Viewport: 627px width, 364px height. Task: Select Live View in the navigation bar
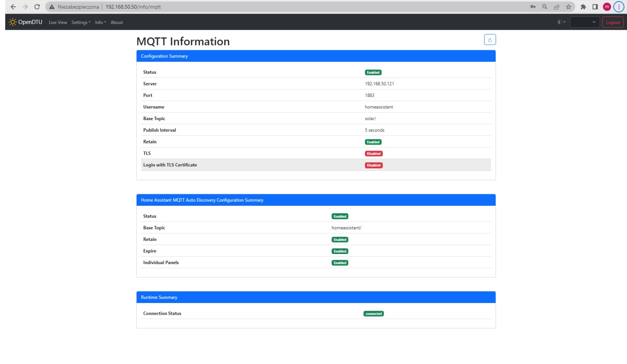click(58, 22)
